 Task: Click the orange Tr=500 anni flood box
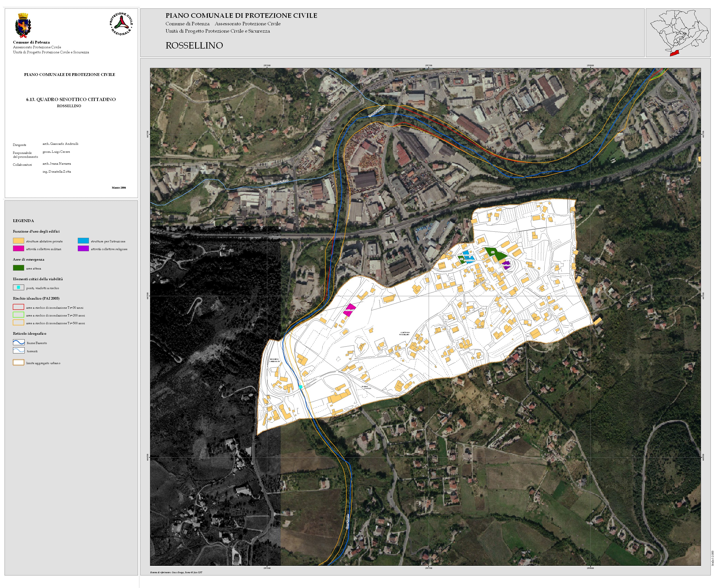coord(19,322)
